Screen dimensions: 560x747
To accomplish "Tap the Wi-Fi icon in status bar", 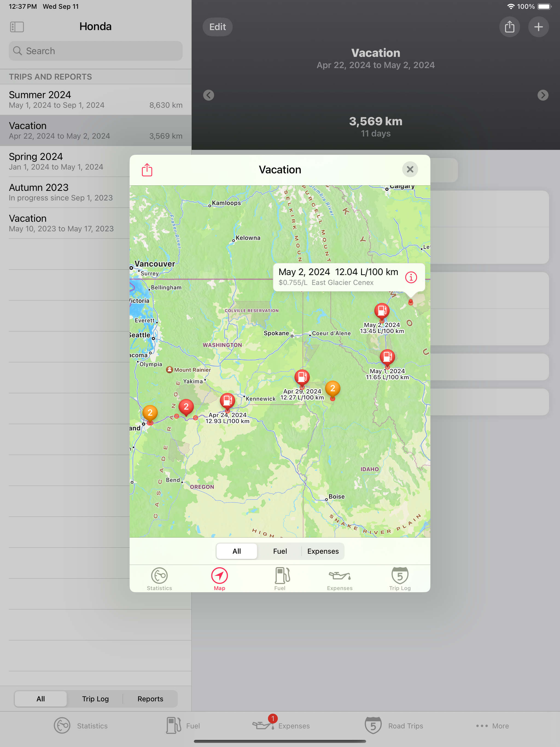I will click(x=511, y=6).
